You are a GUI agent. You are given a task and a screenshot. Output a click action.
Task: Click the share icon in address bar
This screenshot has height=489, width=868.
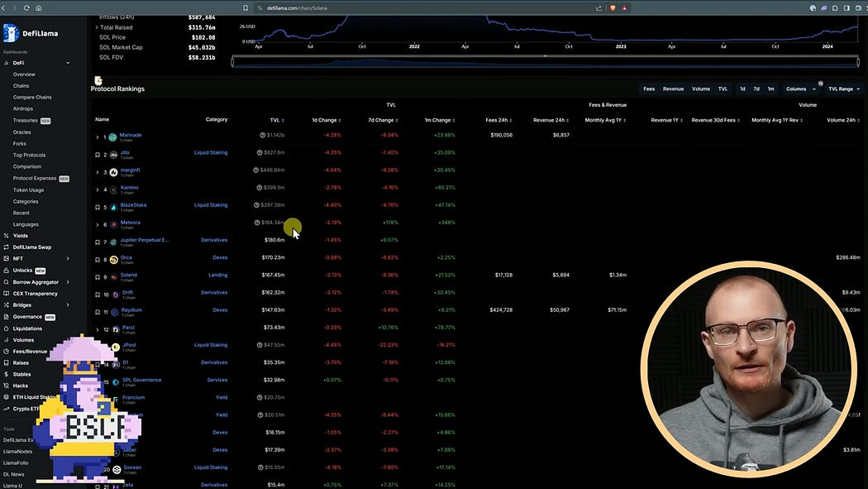click(599, 8)
